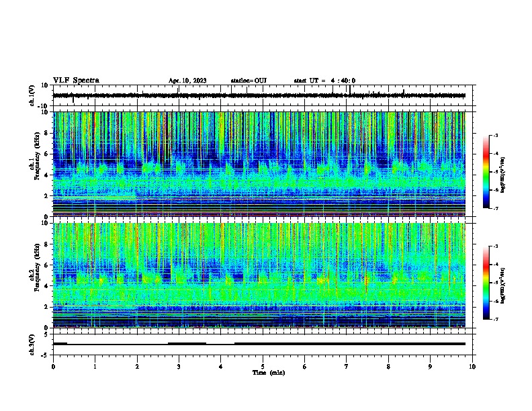This screenshot has width=532, height=411.
Task: Click the 'station=OUJ' header label
Action: pyautogui.click(x=249, y=81)
